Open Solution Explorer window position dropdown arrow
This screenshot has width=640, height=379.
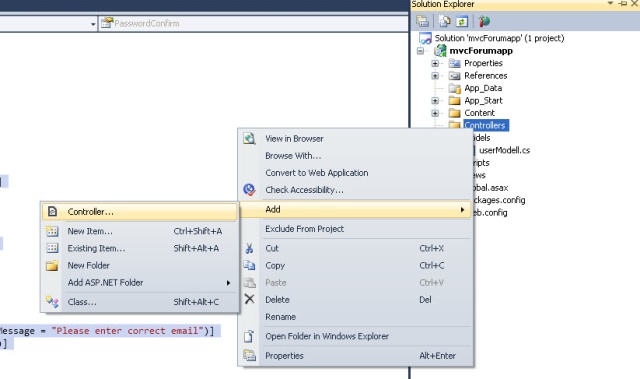pyautogui.click(x=610, y=4)
